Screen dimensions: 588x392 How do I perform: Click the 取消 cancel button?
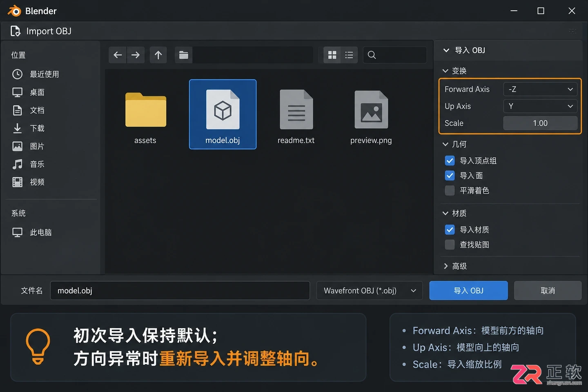point(548,290)
